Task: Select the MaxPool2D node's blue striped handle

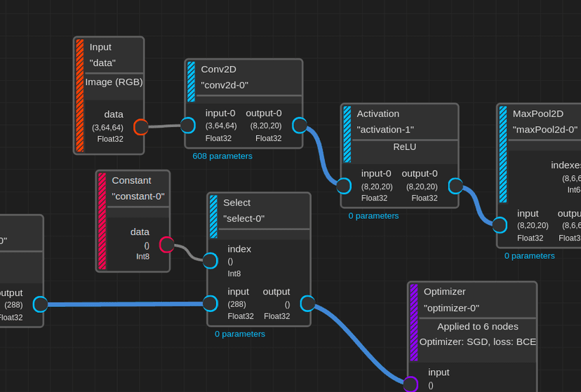Action: [x=503, y=154]
